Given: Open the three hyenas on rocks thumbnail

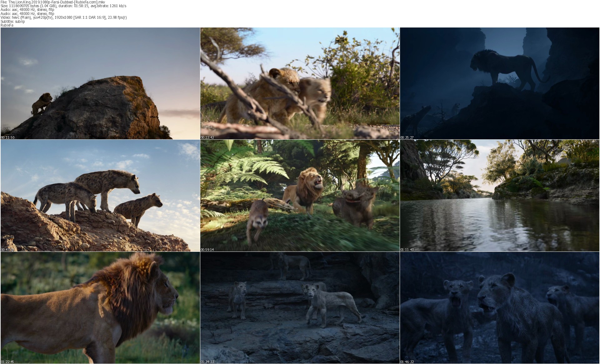Looking at the screenshot, I should [x=100, y=196].
